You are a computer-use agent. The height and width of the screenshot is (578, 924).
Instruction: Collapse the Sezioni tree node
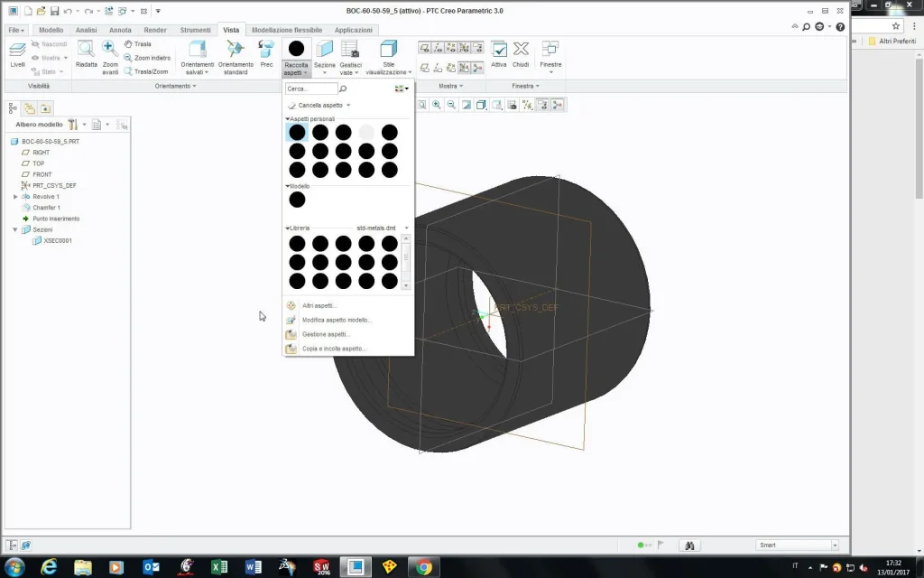click(15, 229)
